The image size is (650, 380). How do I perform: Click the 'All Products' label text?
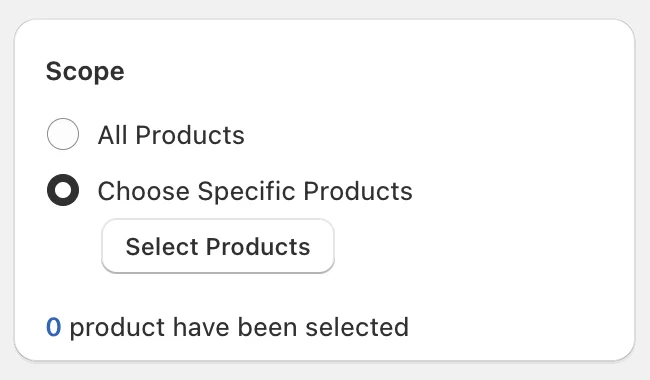(171, 135)
